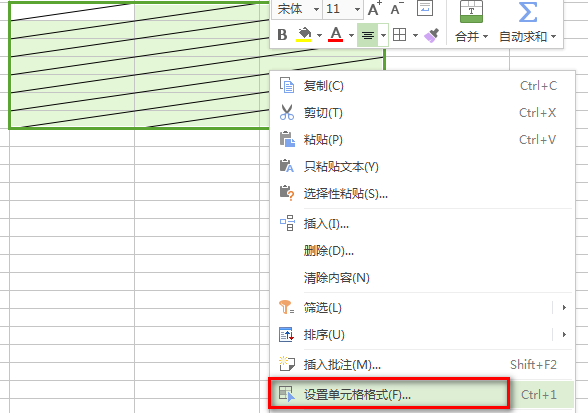Image resolution: width=588 pixels, height=413 pixels.
Task: Toggle Bold formatting in mini toolbar
Action: [x=282, y=35]
